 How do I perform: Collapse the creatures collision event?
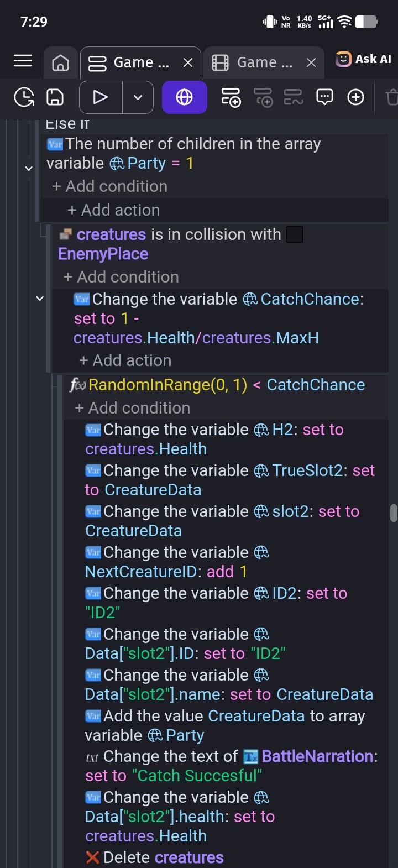pos(40,299)
